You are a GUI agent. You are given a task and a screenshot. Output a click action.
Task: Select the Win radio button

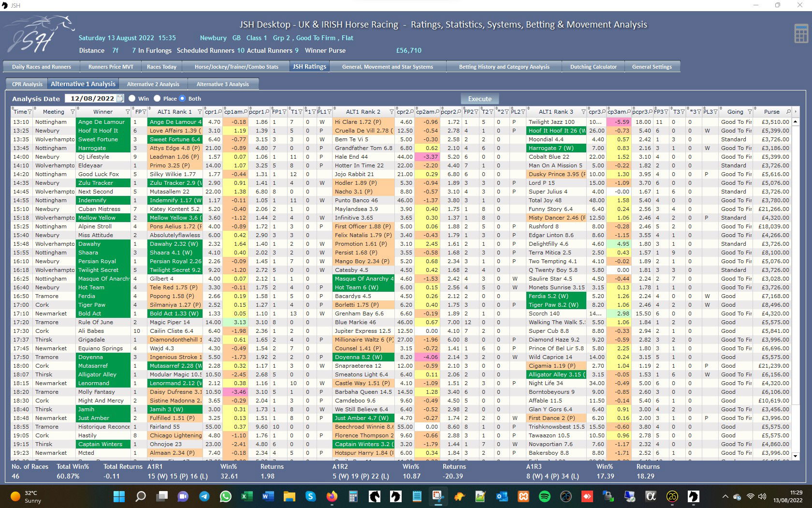click(132, 98)
